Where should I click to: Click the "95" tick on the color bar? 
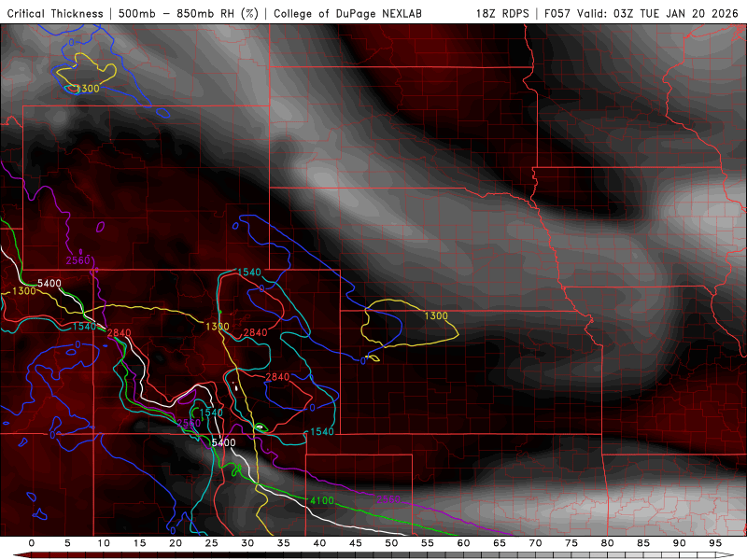pyautogui.click(x=715, y=543)
